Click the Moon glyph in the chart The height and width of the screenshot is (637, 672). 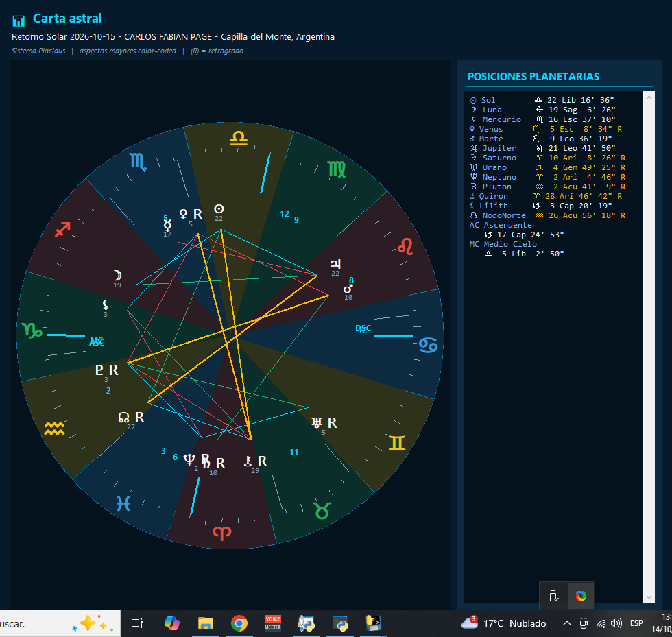click(117, 275)
